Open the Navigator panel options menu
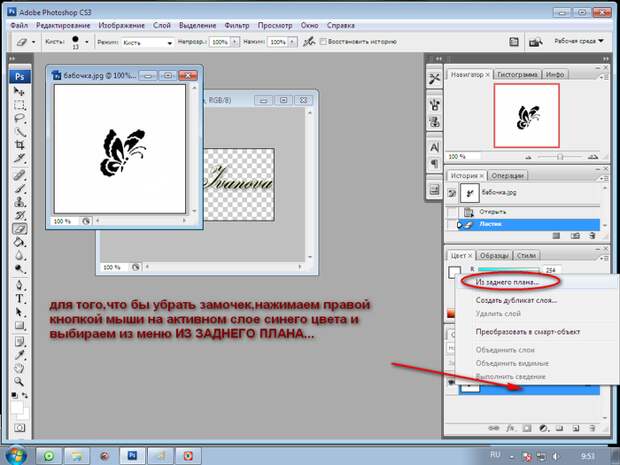Image resolution: width=620 pixels, height=465 pixels. click(x=604, y=77)
